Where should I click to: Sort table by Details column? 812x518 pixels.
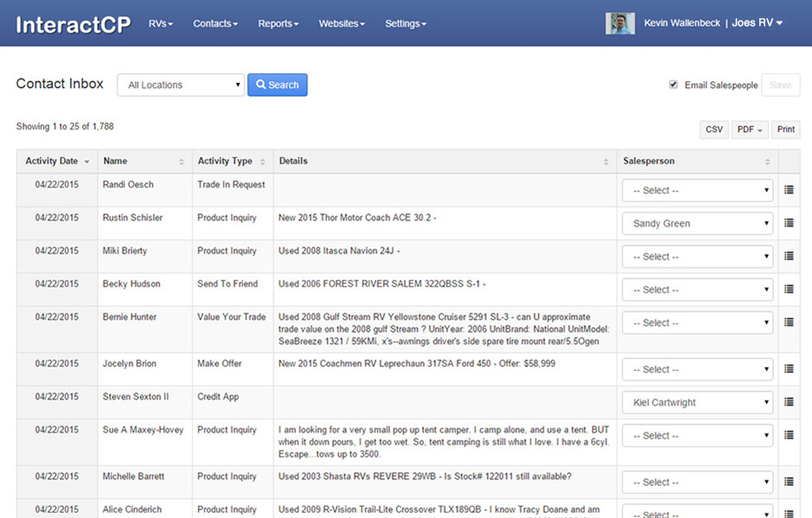606,161
